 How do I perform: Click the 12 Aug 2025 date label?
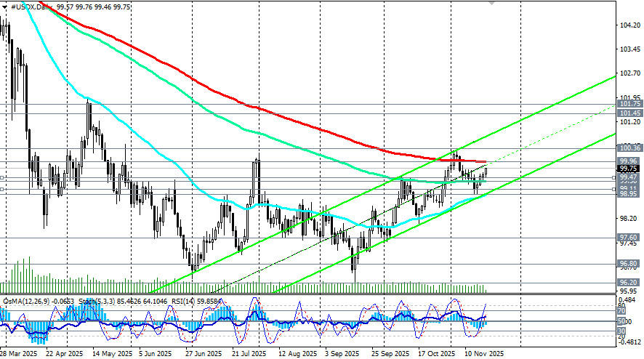pos(298,354)
